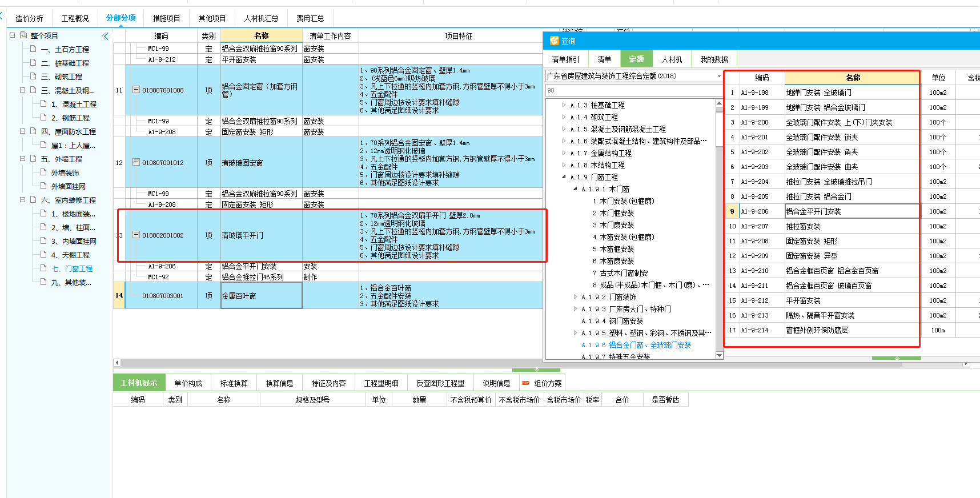Select 2 木门框安装 in quota tree
This screenshot has height=498, width=980.
(613, 213)
